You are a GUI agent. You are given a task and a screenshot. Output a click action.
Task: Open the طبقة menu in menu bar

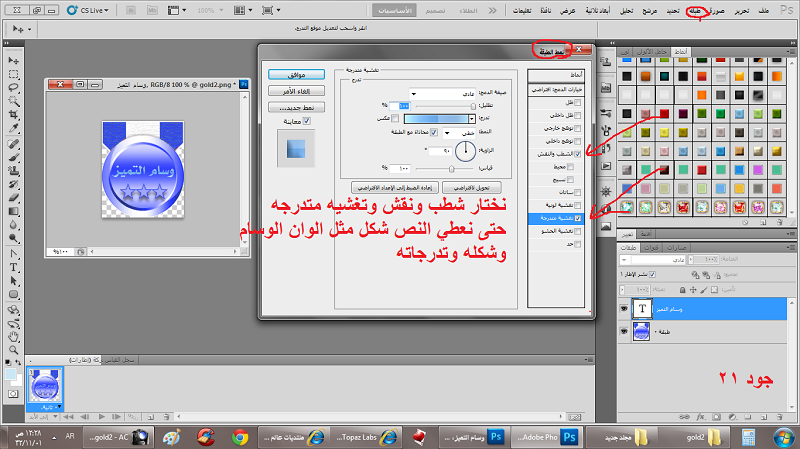[691, 11]
